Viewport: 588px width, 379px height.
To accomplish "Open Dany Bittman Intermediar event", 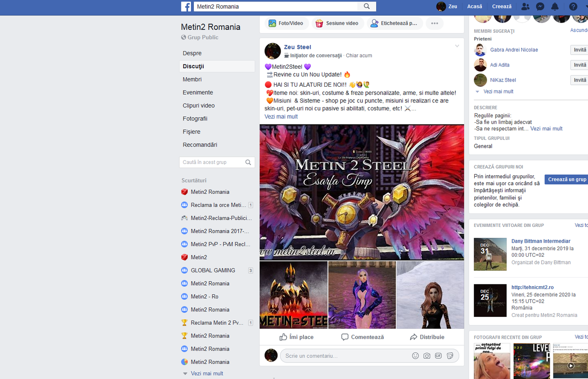I will tap(541, 241).
